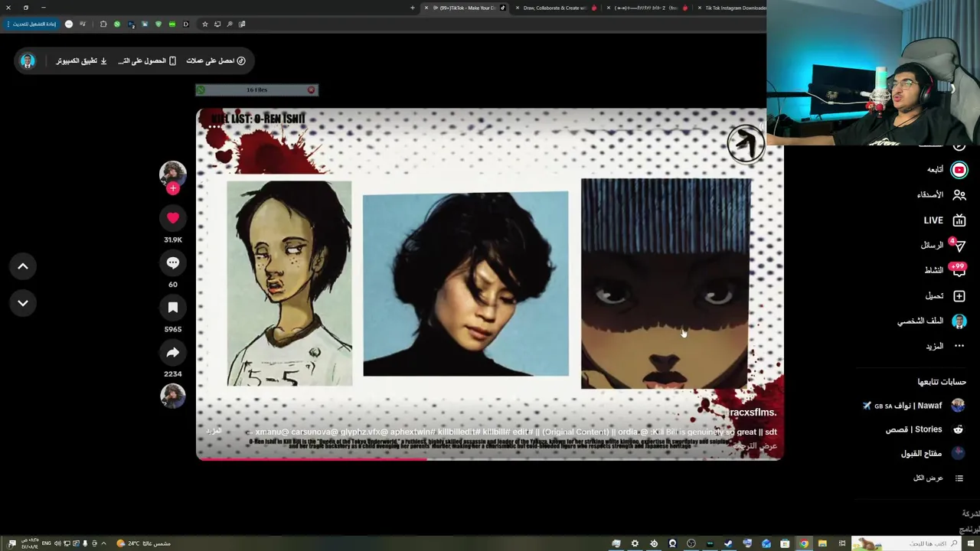Open the profile avatar in the top pill bar
This screenshot has width=980, height=551.
click(x=28, y=60)
